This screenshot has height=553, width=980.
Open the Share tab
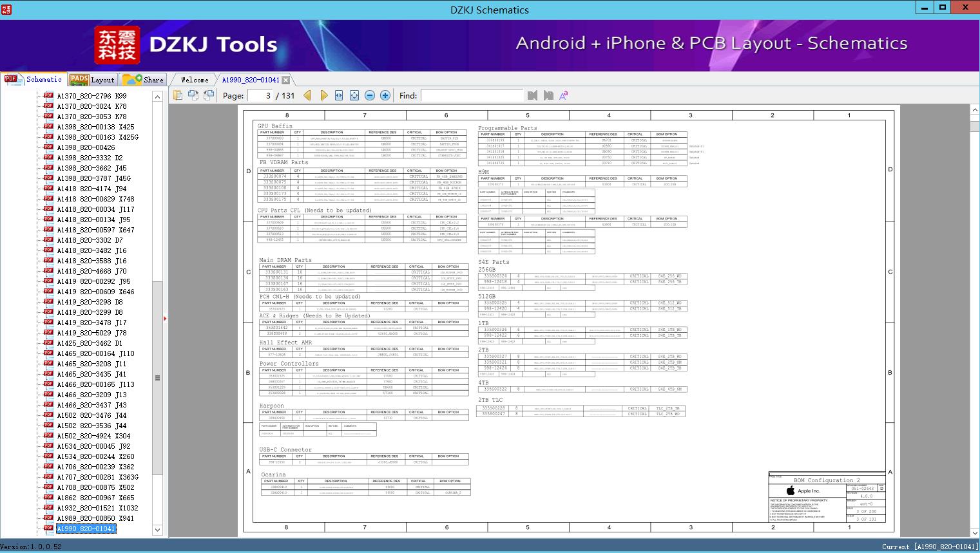(x=143, y=80)
